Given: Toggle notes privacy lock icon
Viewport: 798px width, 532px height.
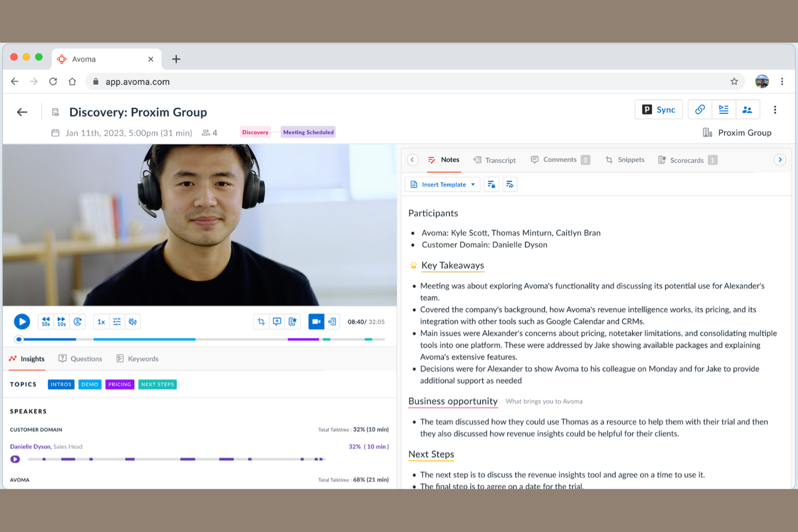Looking at the screenshot, I should 491,184.
